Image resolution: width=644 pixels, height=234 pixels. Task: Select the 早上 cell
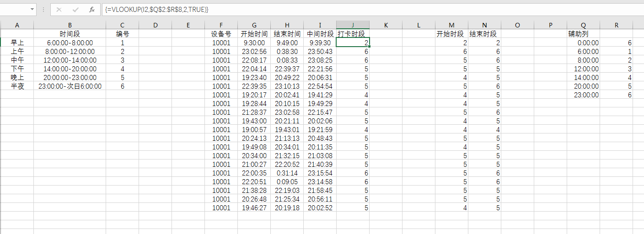tap(17, 43)
